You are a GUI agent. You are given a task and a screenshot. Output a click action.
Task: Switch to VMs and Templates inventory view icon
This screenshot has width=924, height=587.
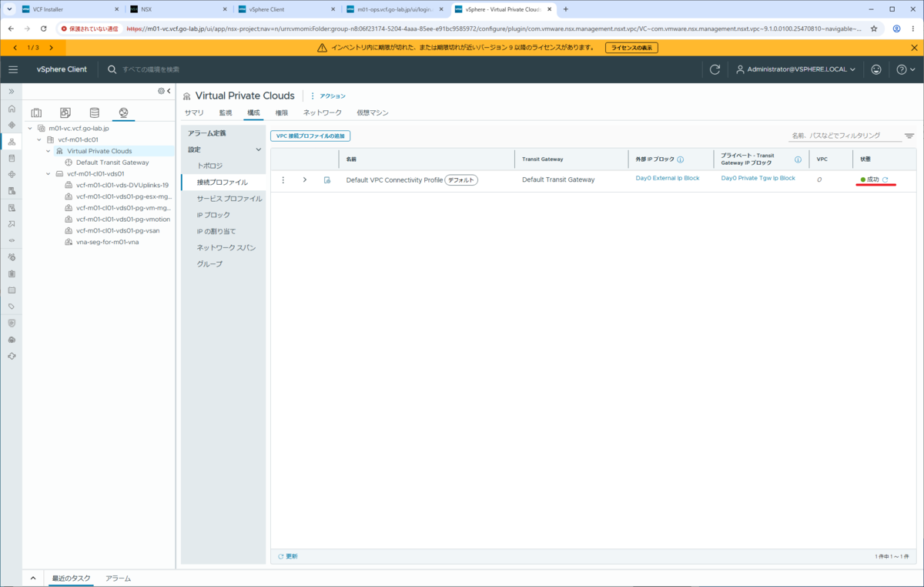click(65, 112)
